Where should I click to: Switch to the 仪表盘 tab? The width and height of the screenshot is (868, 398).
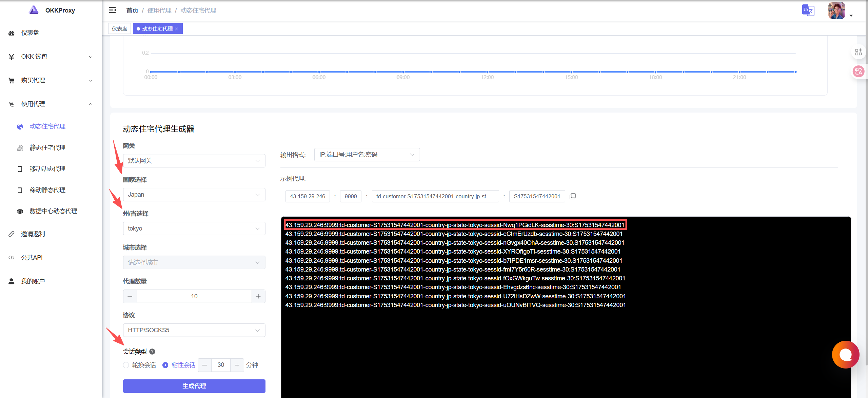pyautogui.click(x=119, y=29)
